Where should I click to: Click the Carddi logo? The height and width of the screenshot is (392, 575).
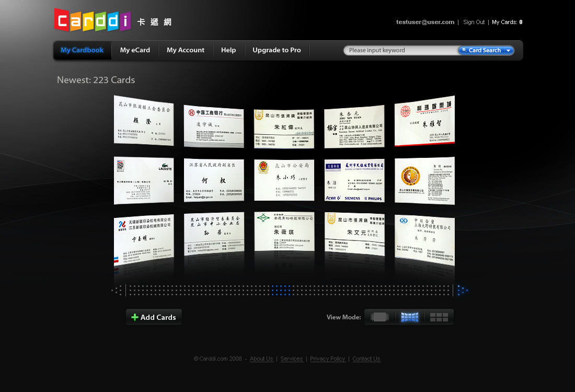93,20
